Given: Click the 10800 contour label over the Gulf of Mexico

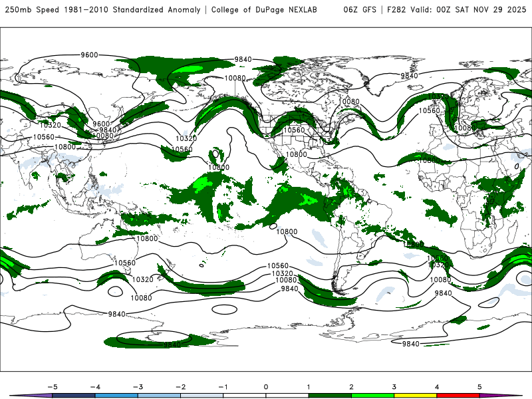Looking at the screenshot, I should click(296, 154).
